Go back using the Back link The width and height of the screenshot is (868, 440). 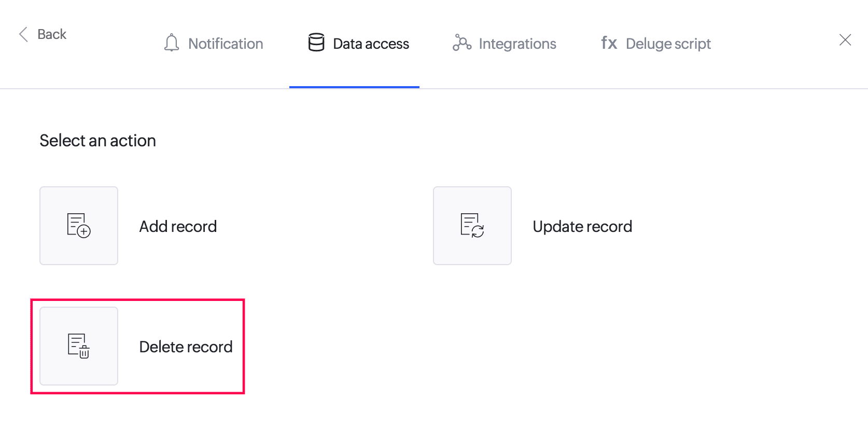43,34
